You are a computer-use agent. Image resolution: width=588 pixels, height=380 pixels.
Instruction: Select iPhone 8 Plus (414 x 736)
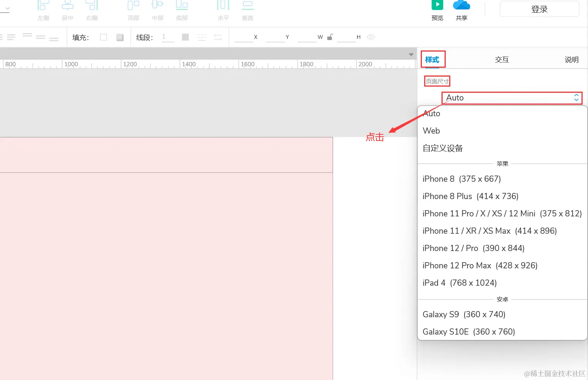(502, 196)
